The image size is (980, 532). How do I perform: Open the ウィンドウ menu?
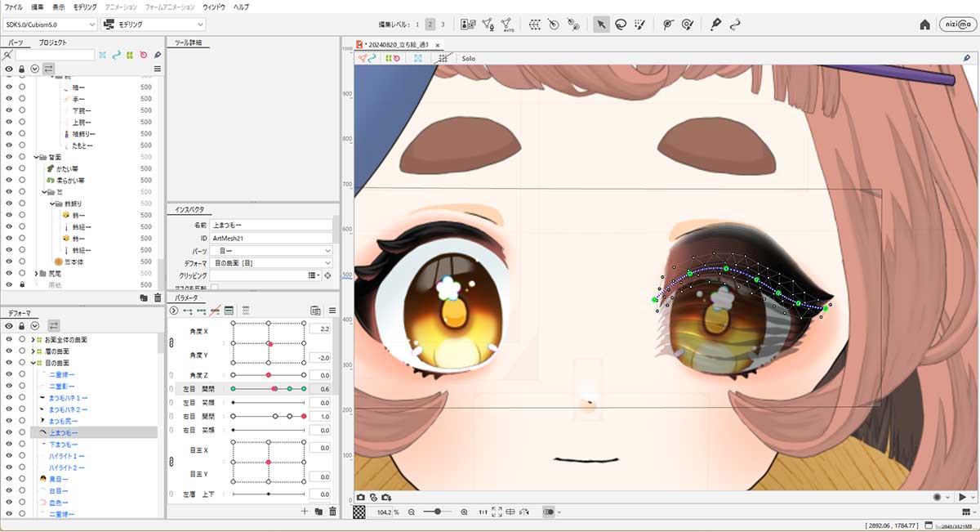[212, 7]
